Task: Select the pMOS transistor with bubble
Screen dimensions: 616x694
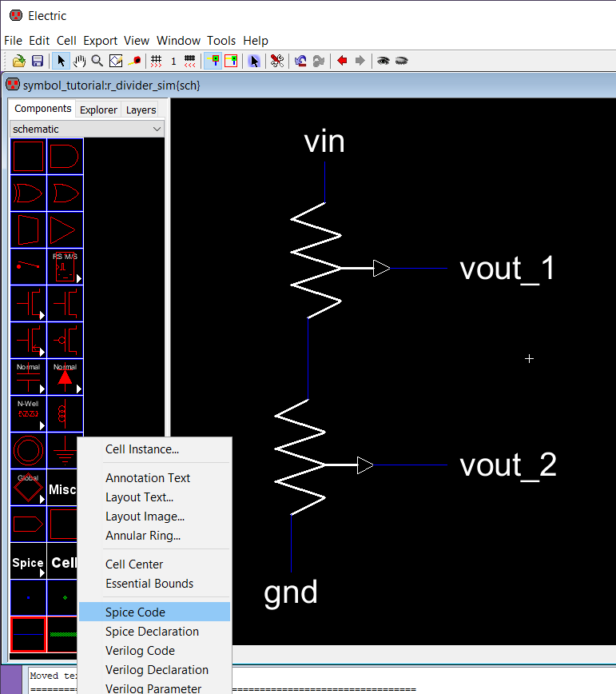Action: click(65, 341)
